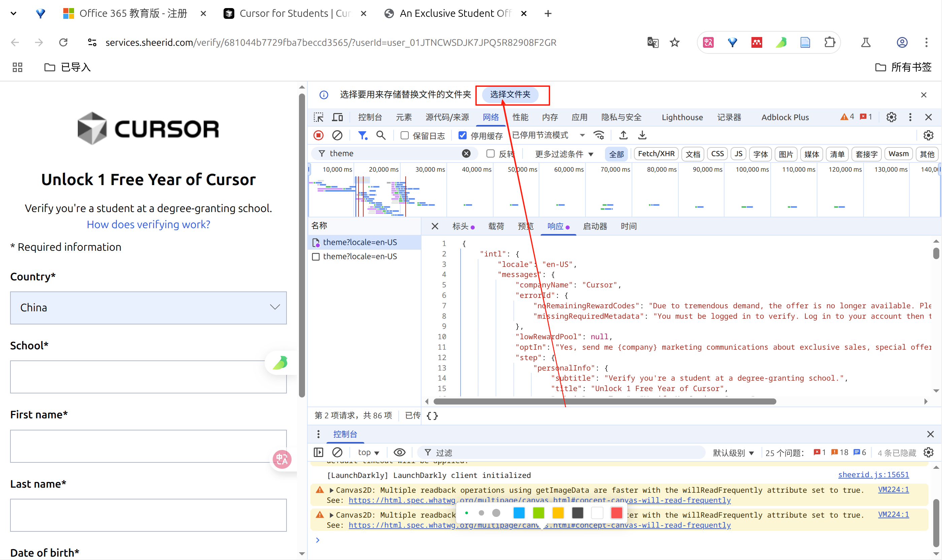This screenshot has width=942, height=560.
Task: Open network panel settings gear
Action: [929, 136]
